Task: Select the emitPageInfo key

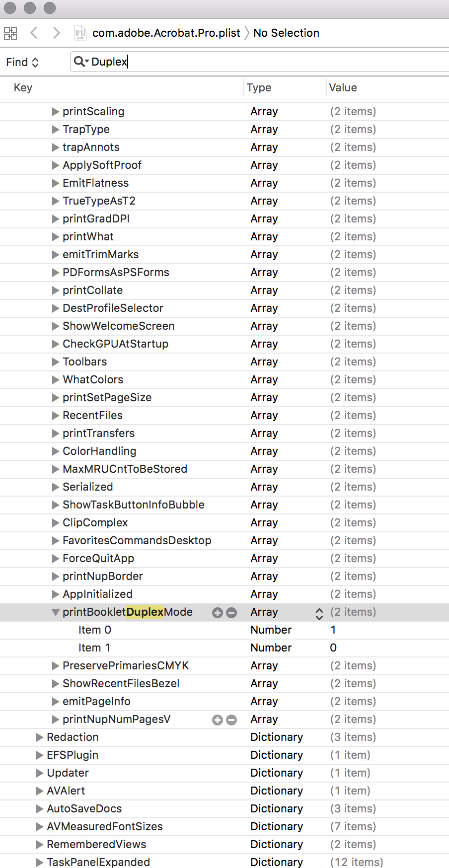Action: pyautogui.click(x=96, y=701)
